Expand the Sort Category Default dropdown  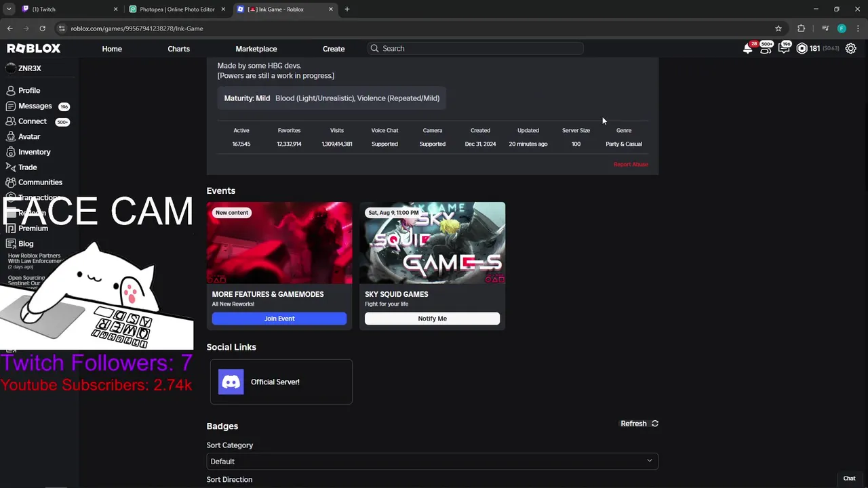point(432,462)
